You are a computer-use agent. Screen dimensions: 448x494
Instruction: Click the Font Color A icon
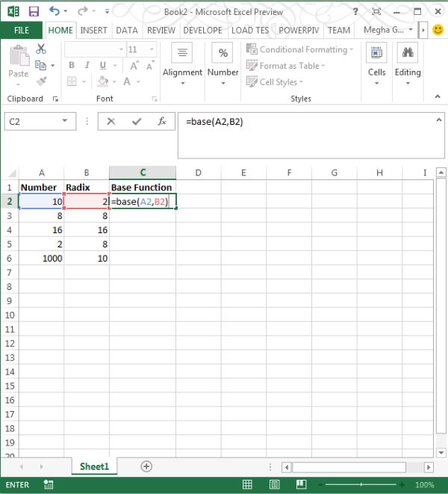click(x=127, y=81)
